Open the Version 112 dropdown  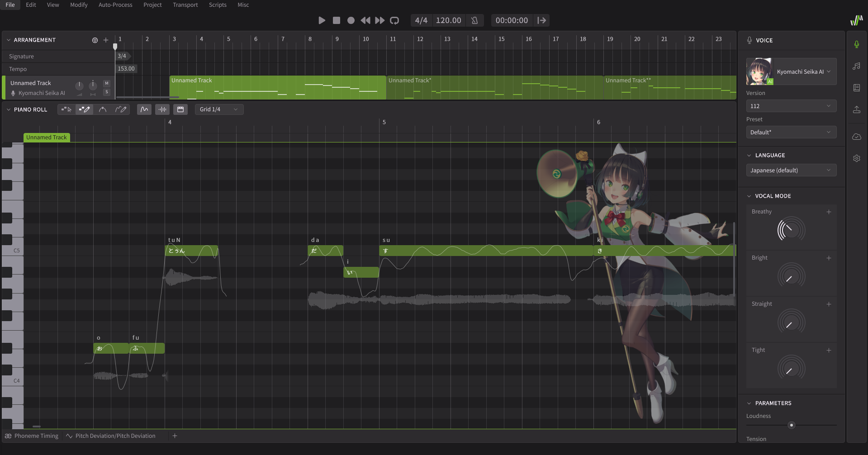tap(792, 106)
